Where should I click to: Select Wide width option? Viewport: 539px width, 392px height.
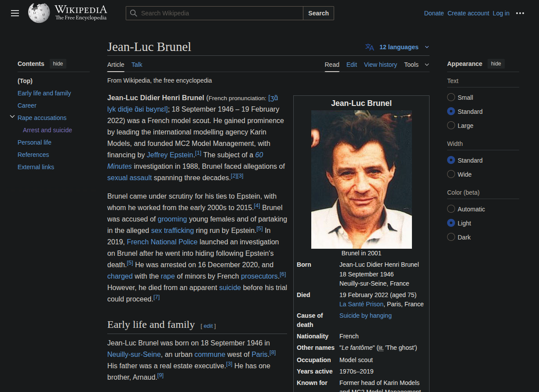pos(451,174)
